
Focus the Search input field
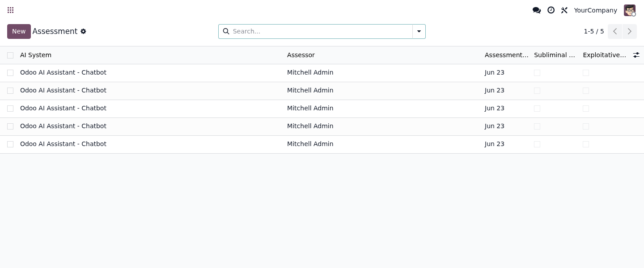321,31
